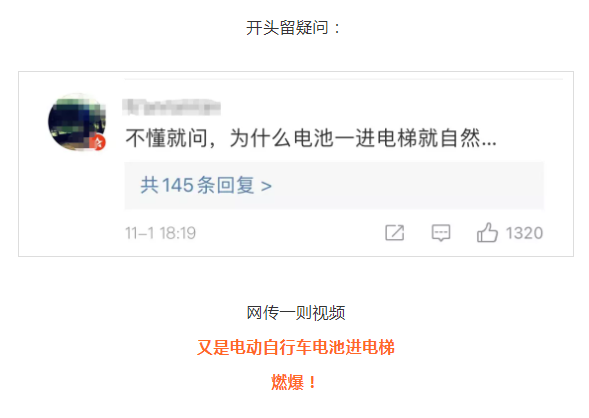Click the blurred username above the comment
Viewport: 589px width, 418px height.
pyautogui.click(x=171, y=107)
